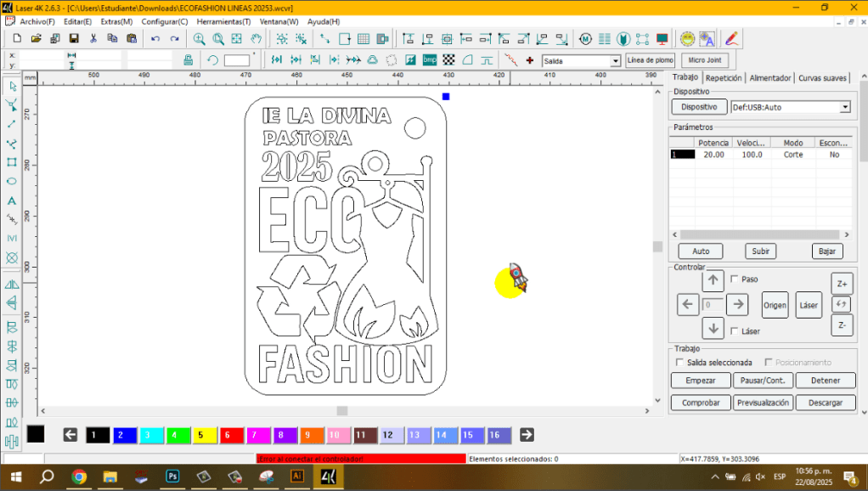The width and height of the screenshot is (868, 491).
Task: Select the Text tool in left toolbar
Action: click(12, 200)
